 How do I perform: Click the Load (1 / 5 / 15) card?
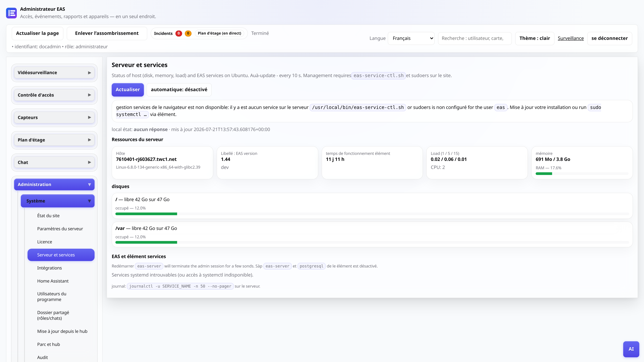pos(477,163)
